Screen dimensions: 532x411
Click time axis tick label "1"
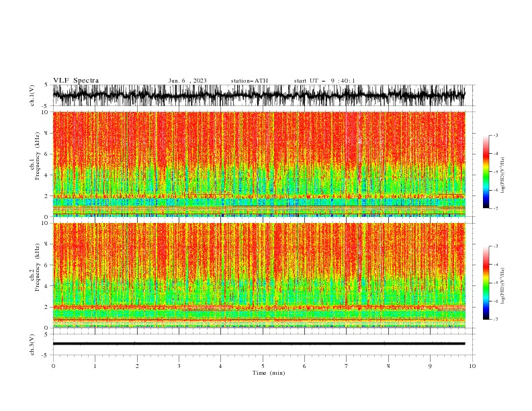95,366
